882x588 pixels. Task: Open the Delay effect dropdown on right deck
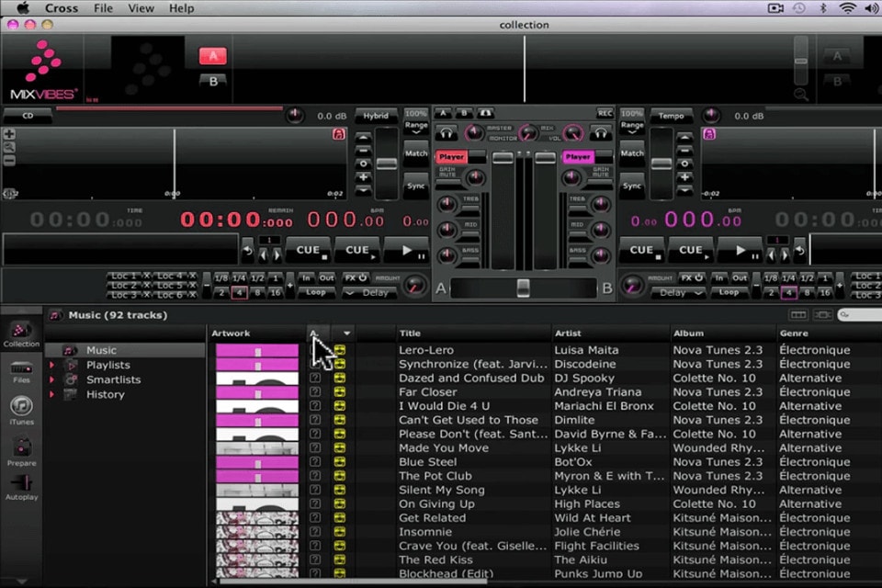point(679,292)
